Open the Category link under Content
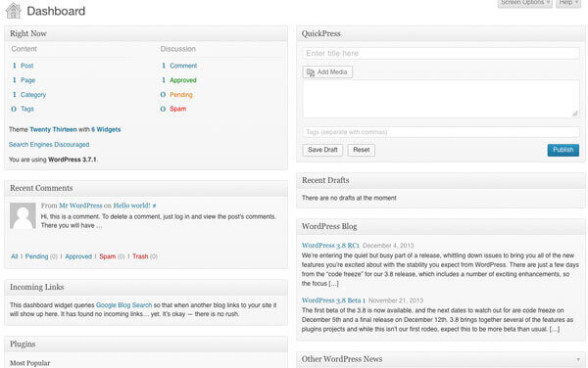Image resolution: width=588 pixels, height=368 pixels. click(33, 94)
